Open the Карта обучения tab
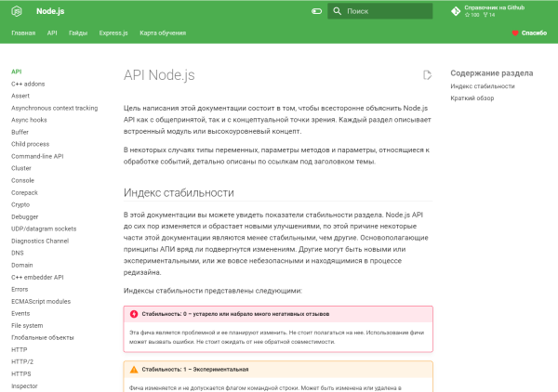This screenshot has height=392, width=558. point(163,33)
